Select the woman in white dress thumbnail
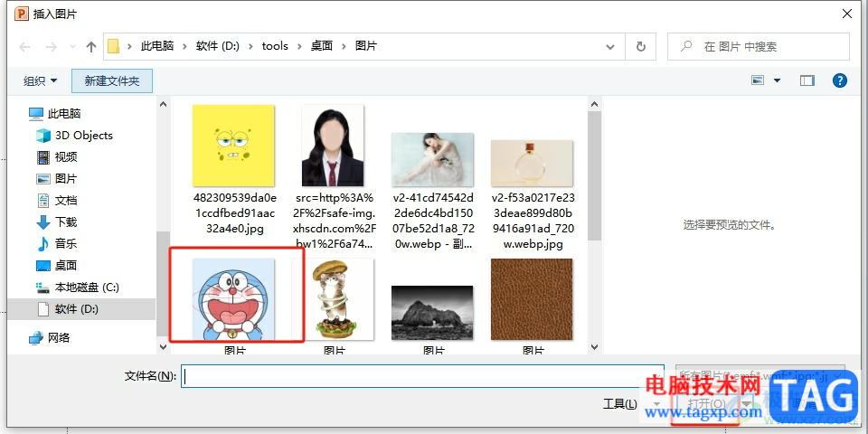Image resolution: width=868 pixels, height=434 pixels. [x=432, y=159]
